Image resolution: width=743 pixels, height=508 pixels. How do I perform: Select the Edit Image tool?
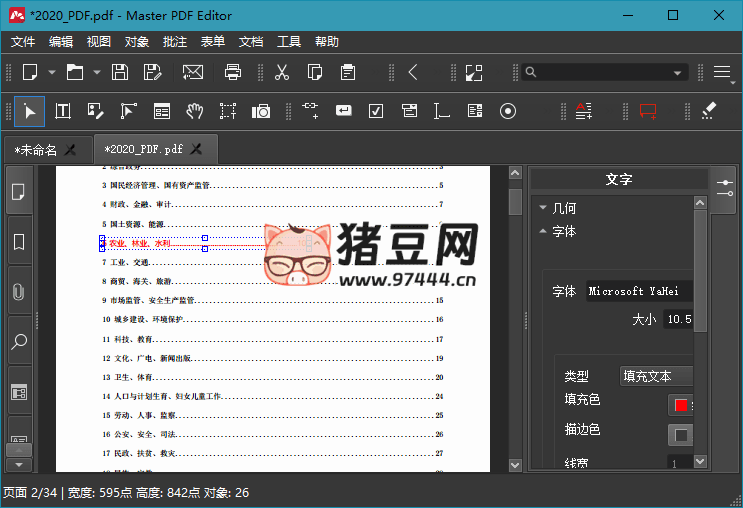coord(95,111)
